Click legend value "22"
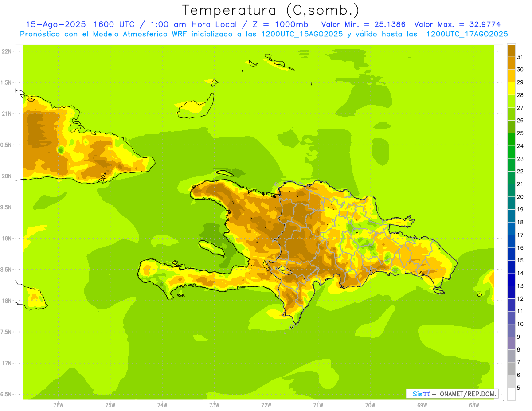Viewport: 532px width, 411px height. (520, 171)
